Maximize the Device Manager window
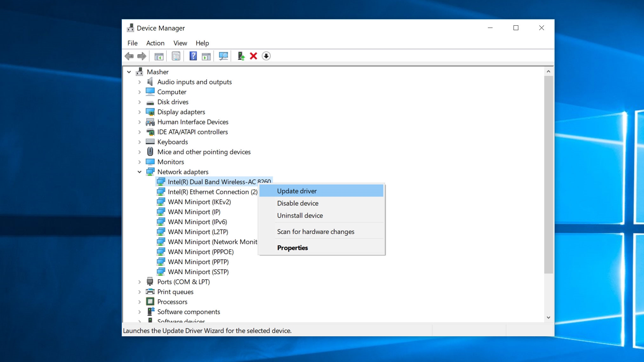Screen dimensions: 644x362 click(516, 28)
